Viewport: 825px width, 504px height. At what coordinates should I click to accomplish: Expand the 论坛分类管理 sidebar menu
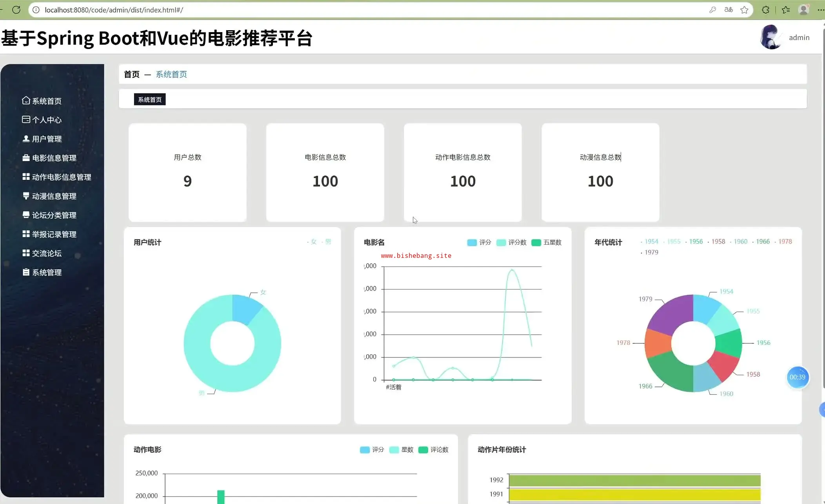click(54, 215)
